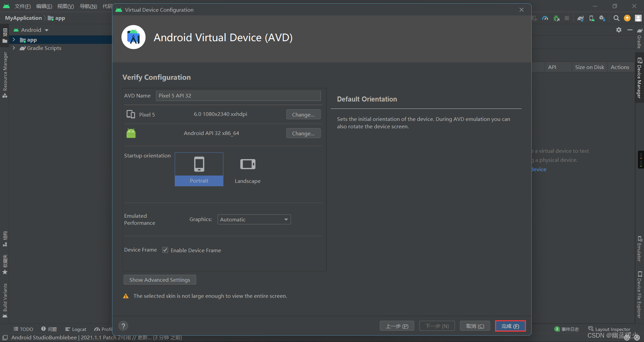Open SDK Manager cube download icon

(602, 18)
